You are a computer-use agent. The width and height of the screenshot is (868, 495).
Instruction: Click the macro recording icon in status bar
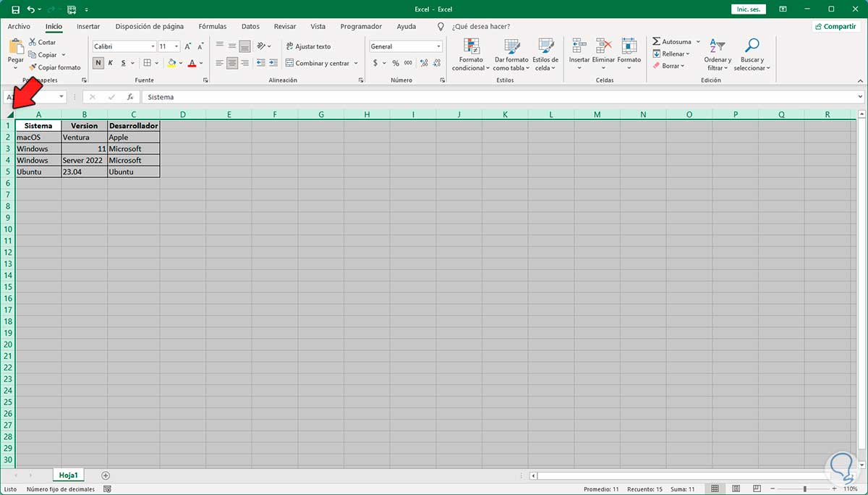pos(107,489)
